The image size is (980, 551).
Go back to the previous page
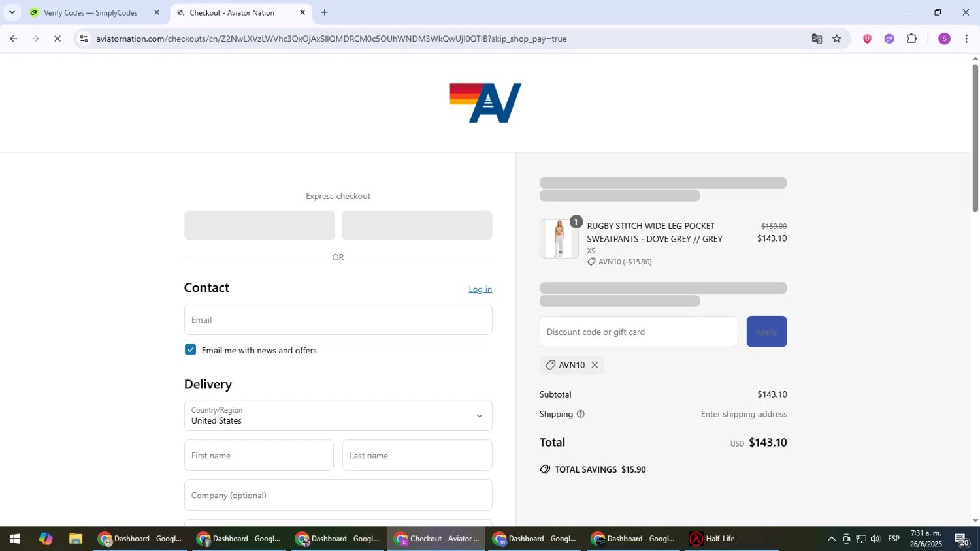[x=13, y=39]
